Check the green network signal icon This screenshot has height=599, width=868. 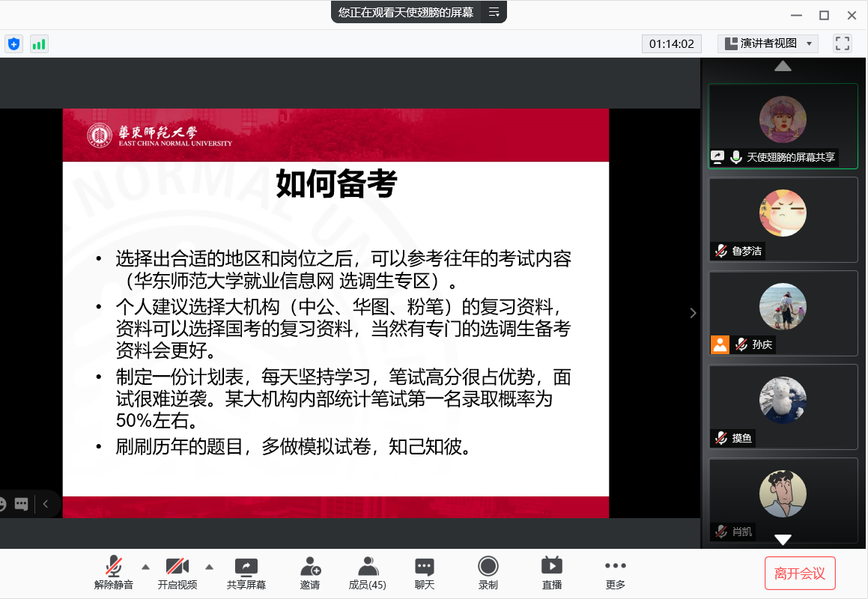[39, 43]
